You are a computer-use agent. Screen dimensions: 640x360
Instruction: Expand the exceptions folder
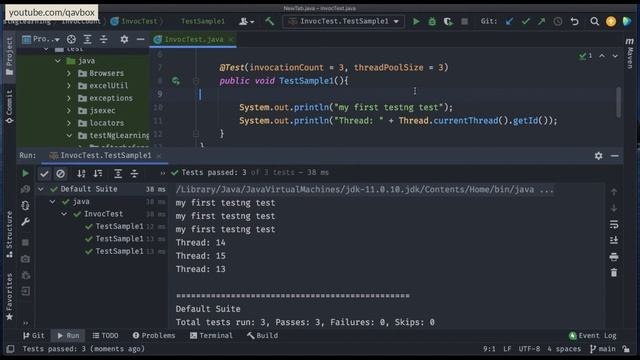pos(69,98)
